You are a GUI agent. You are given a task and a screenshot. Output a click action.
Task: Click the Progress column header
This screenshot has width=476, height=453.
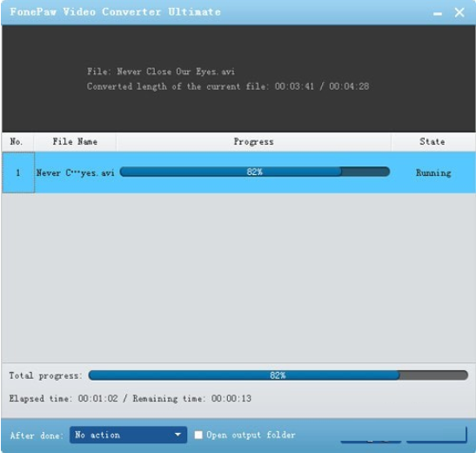pyautogui.click(x=253, y=142)
